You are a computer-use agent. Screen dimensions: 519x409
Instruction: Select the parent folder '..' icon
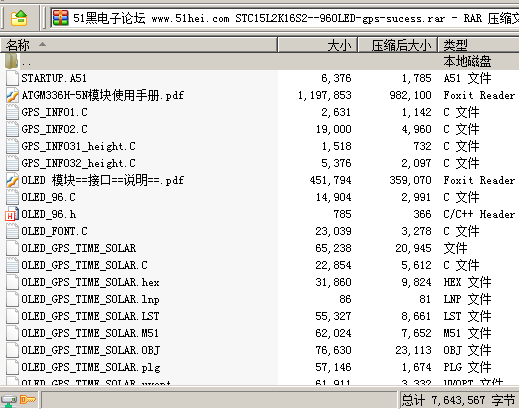click(x=12, y=61)
